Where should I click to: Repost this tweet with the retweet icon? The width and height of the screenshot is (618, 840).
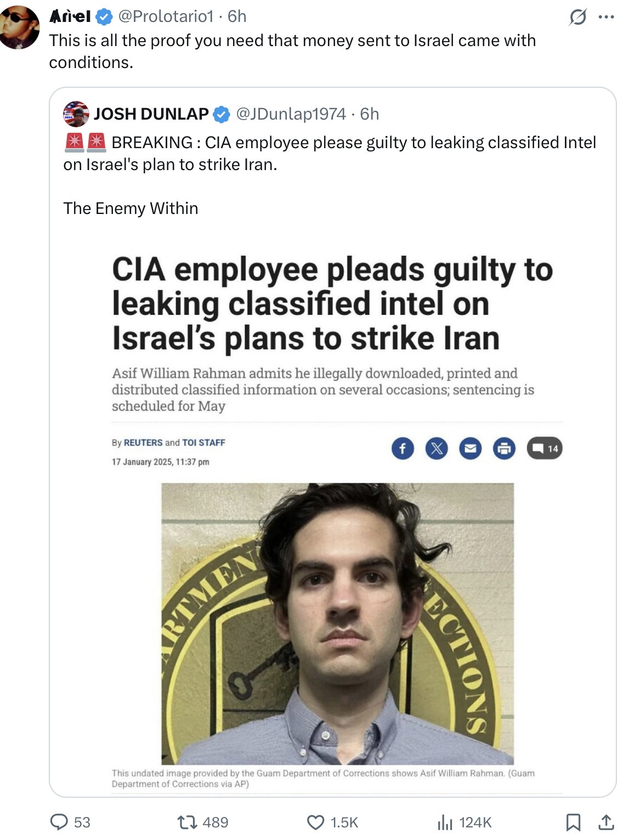pyautogui.click(x=188, y=821)
